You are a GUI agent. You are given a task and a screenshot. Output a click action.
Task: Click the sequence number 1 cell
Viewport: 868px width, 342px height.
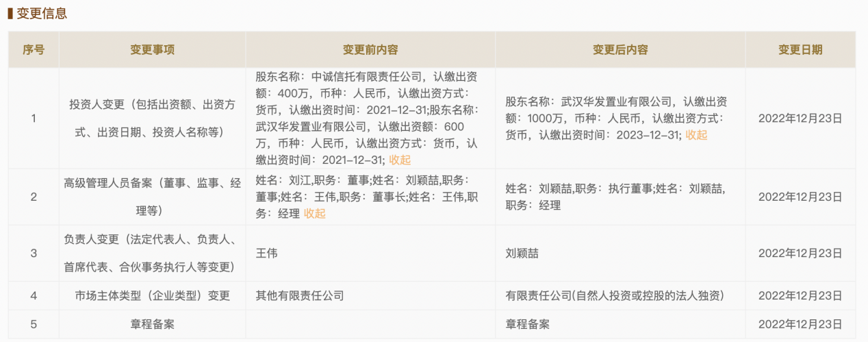click(34, 118)
